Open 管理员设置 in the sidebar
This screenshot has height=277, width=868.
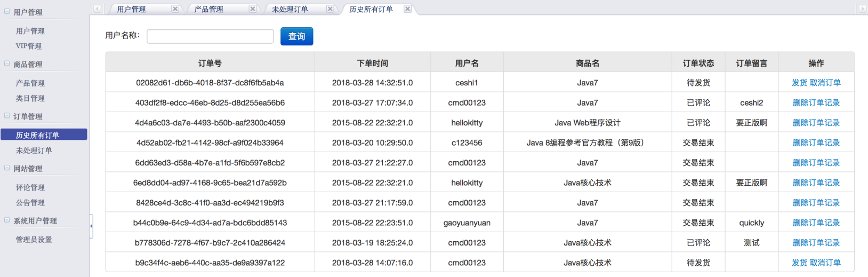point(34,240)
